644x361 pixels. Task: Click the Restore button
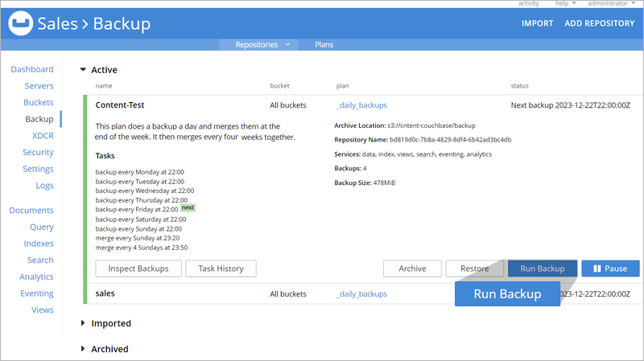tap(474, 269)
